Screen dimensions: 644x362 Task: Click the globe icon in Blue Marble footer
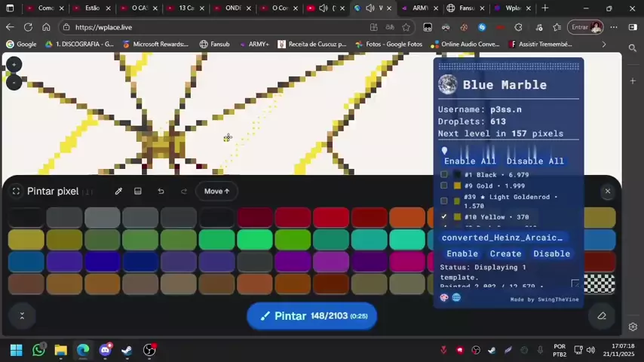[x=456, y=298]
